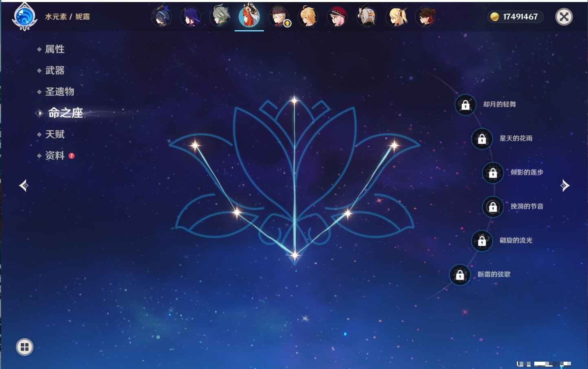This screenshot has height=369, width=588.
Task: Click the locked constellation icon for 倾影的莲步
Action: [493, 172]
